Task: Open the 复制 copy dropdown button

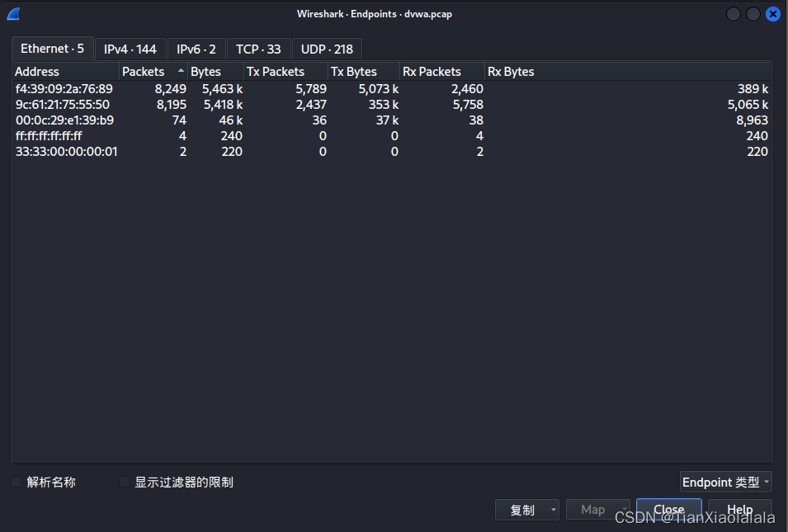Action: coord(527,510)
